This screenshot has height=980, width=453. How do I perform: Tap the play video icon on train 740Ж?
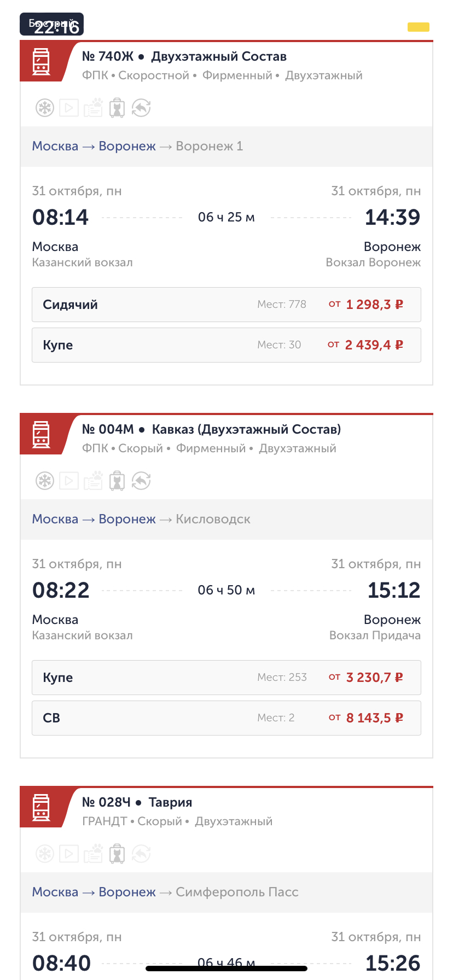point(69,108)
